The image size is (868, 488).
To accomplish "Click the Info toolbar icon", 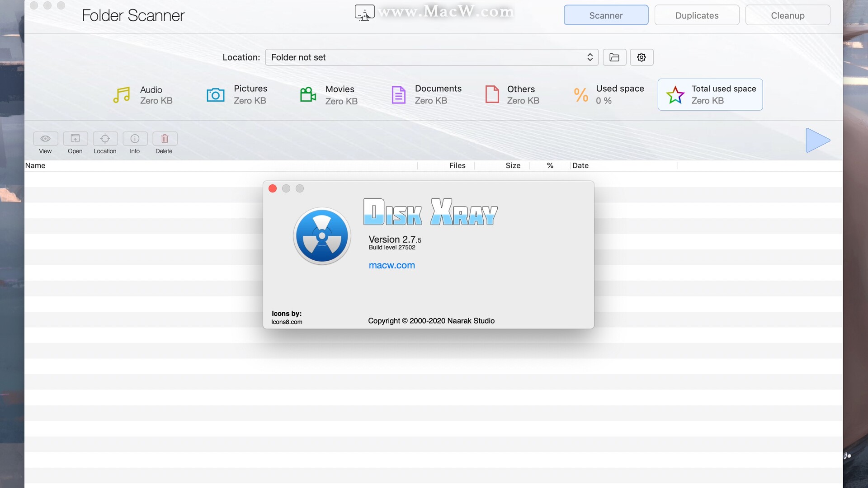I will 135,139.
